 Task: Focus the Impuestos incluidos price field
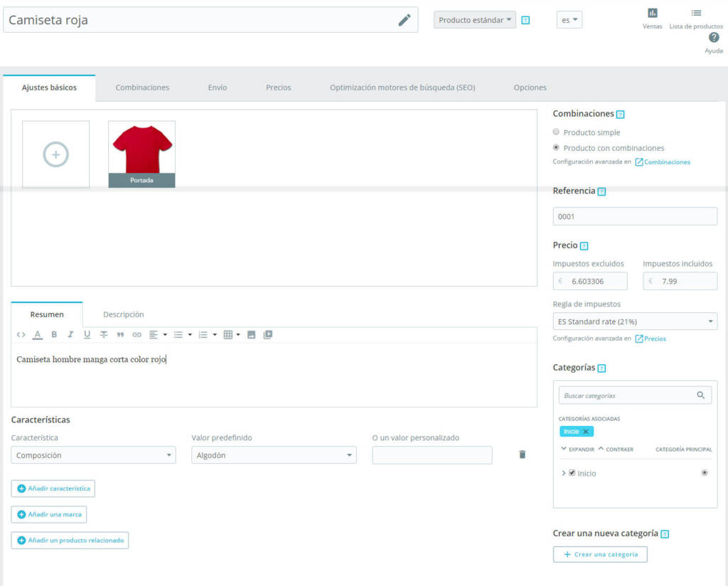click(x=680, y=281)
